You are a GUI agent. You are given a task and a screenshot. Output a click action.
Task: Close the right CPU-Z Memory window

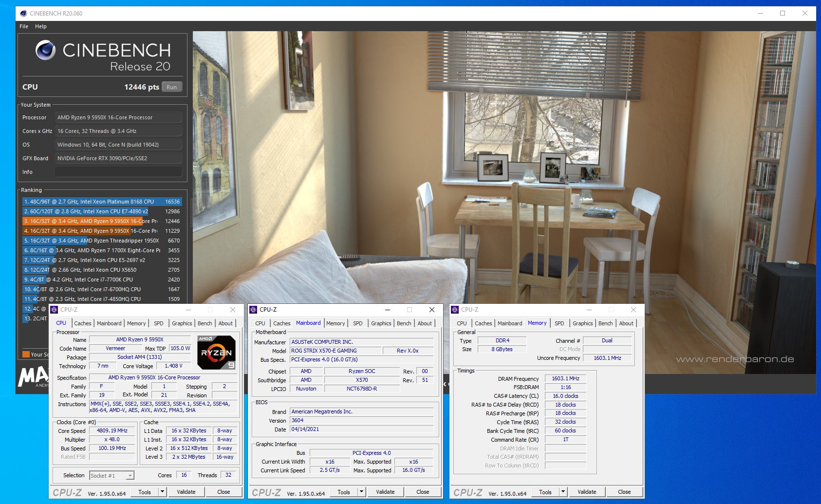(634, 310)
